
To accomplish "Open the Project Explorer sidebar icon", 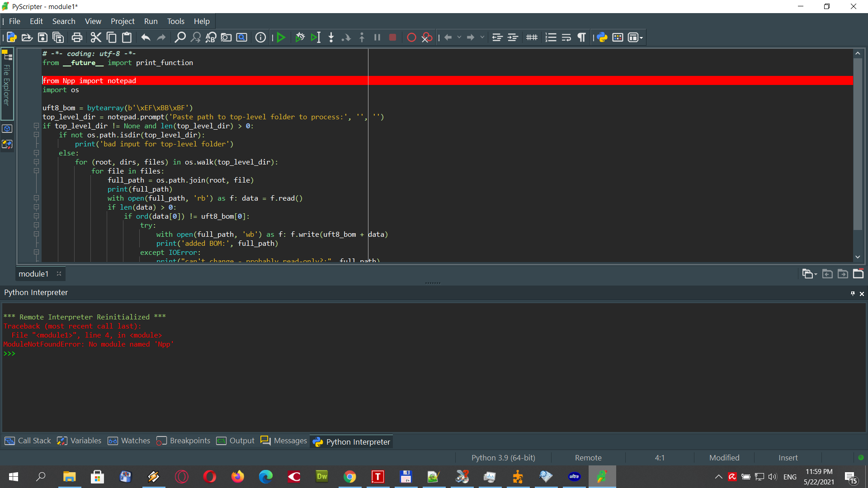I will click(7, 144).
